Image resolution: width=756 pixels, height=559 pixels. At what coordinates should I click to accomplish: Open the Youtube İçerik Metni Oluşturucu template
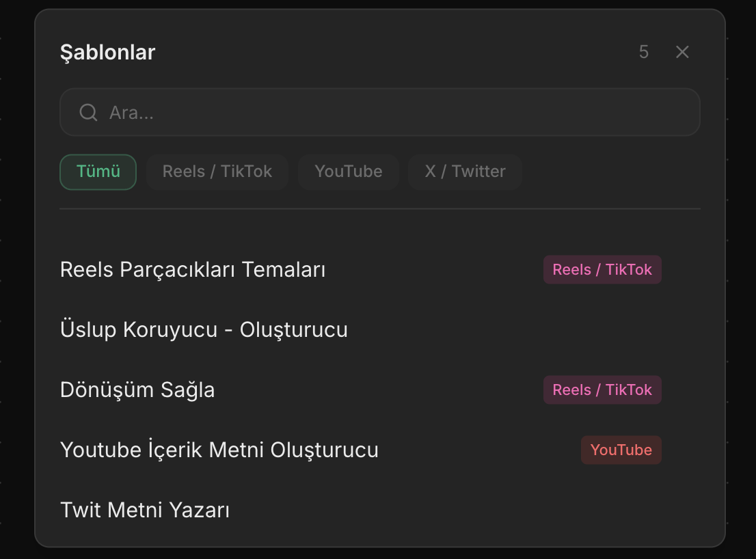click(219, 450)
